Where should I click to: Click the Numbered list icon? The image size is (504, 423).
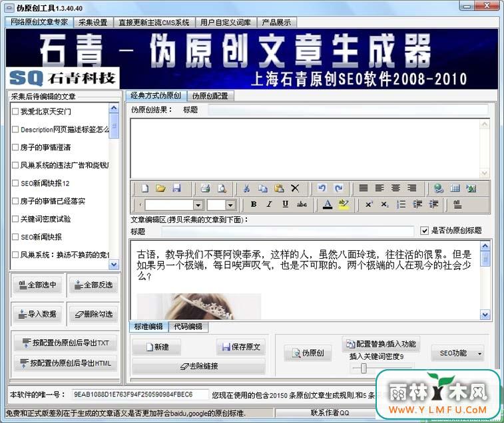401,204
